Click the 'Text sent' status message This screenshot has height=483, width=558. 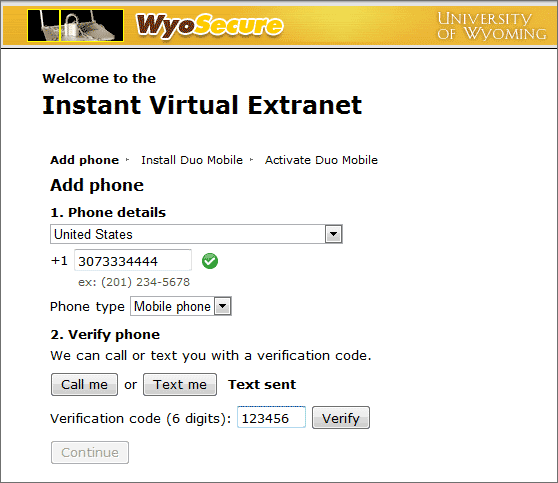(262, 385)
